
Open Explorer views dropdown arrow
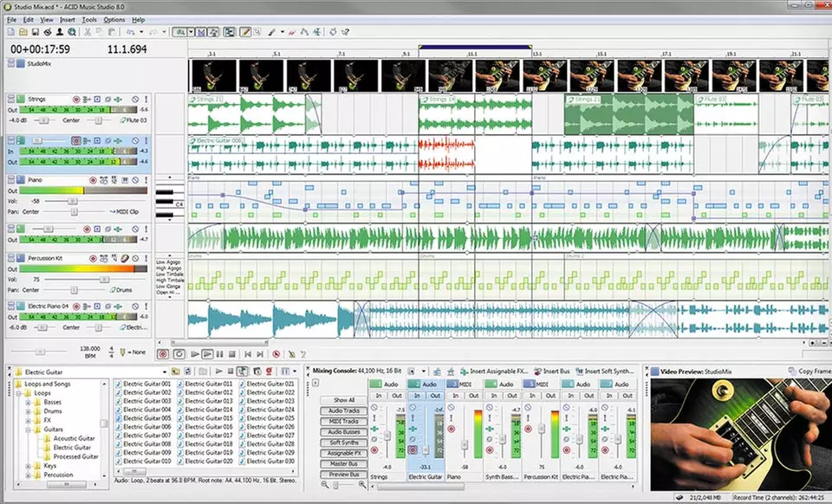coord(293,372)
